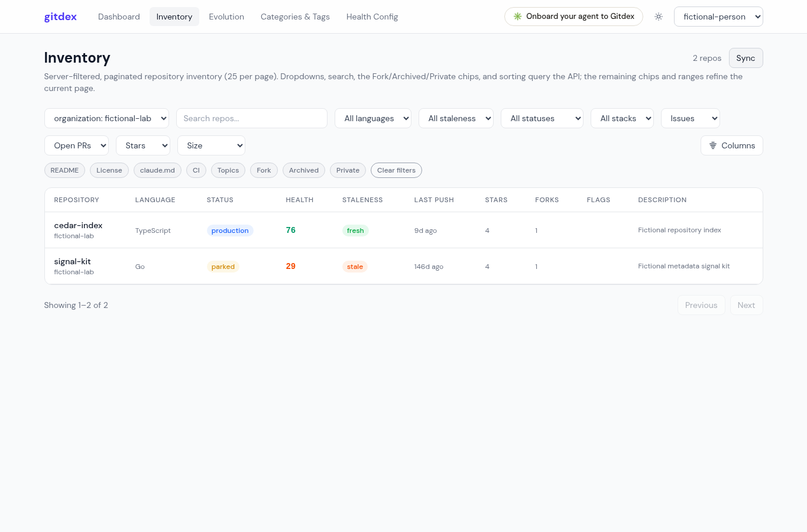This screenshot has width=807, height=532.
Task: Open the fictional-person account dropdown
Action: pos(718,17)
